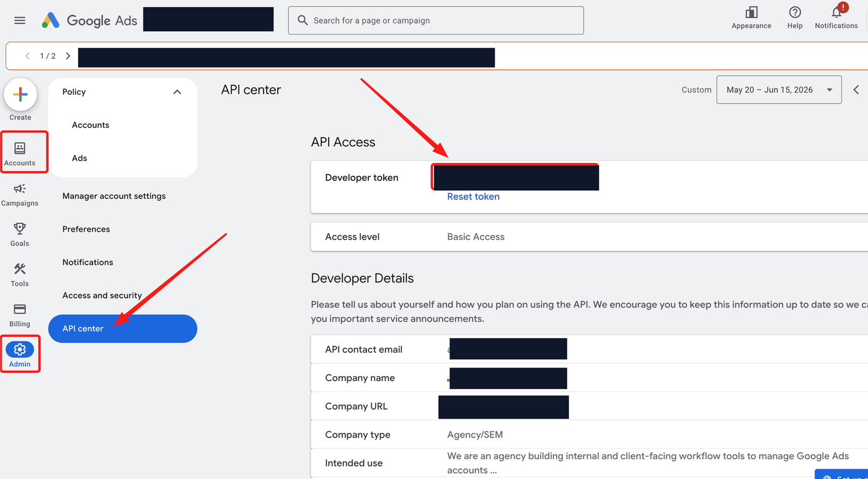Click the Agency/SEM company type value
868x479 pixels.
coord(475,434)
